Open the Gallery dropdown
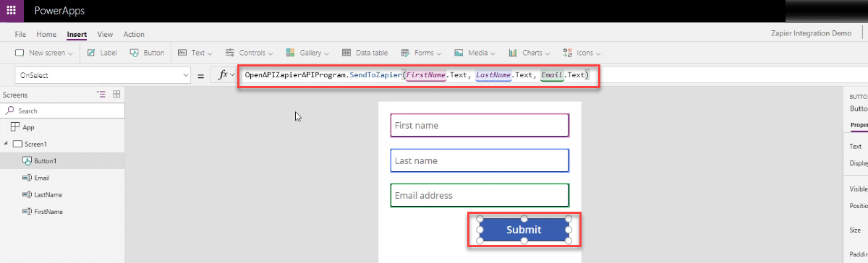This screenshot has height=263, width=868. click(307, 53)
